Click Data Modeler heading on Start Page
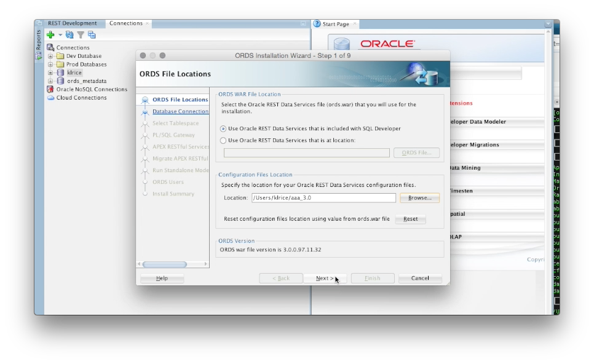The width and height of the screenshot is (594, 364). (477, 122)
